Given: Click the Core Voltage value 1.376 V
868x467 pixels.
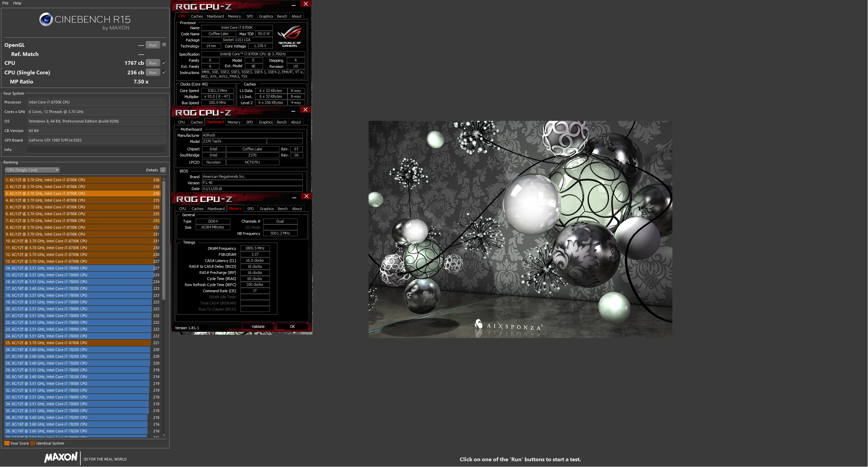Looking at the screenshot, I should pos(260,46).
